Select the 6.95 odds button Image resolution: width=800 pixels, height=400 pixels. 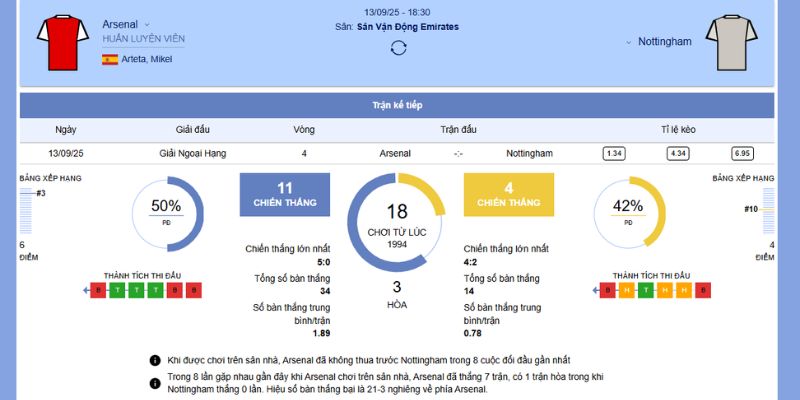(x=742, y=153)
